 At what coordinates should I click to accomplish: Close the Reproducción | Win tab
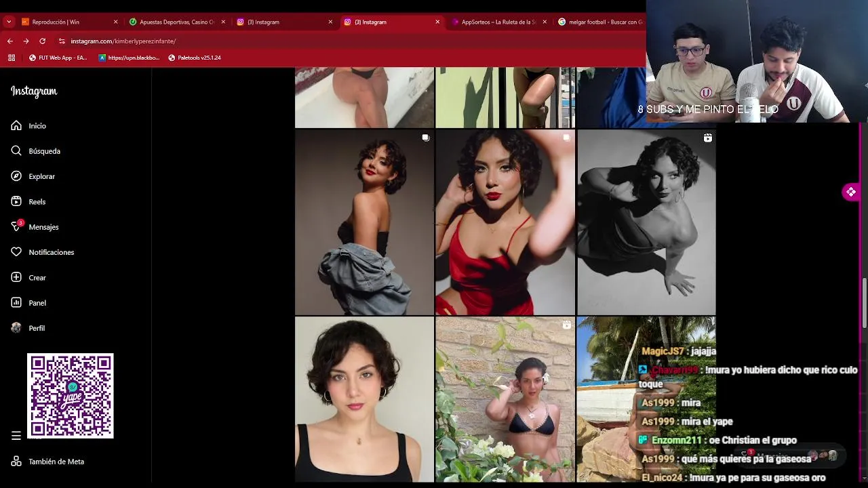tap(115, 22)
